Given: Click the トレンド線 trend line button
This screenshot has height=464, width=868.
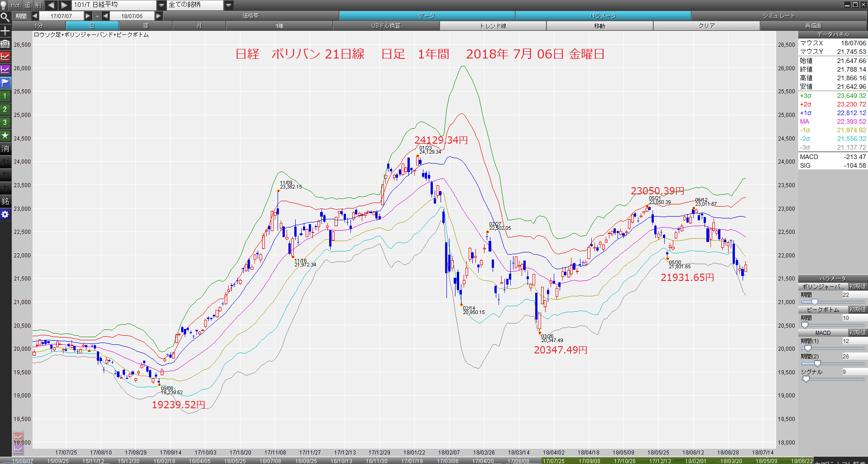Looking at the screenshot, I should (x=493, y=26).
